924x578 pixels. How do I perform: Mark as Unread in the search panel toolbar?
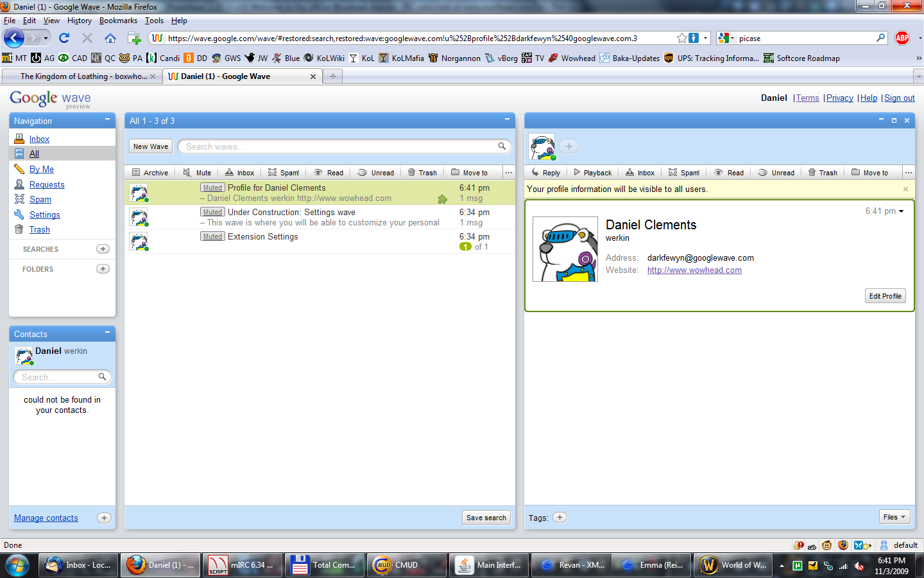[x=376, y=173]
